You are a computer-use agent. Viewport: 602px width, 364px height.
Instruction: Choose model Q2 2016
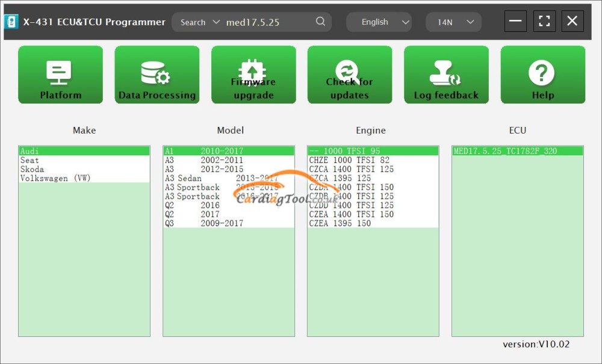pyautogui.click(x=229, y=205)
